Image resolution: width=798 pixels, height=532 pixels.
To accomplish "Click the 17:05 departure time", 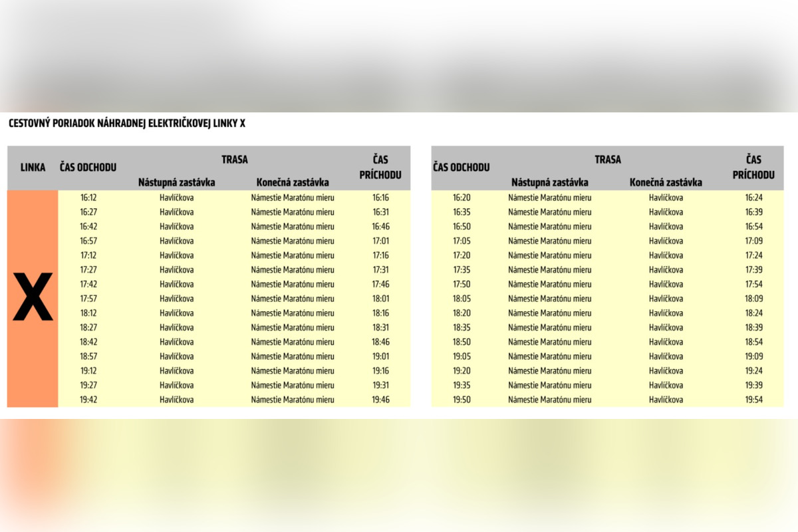I will 462,241.
